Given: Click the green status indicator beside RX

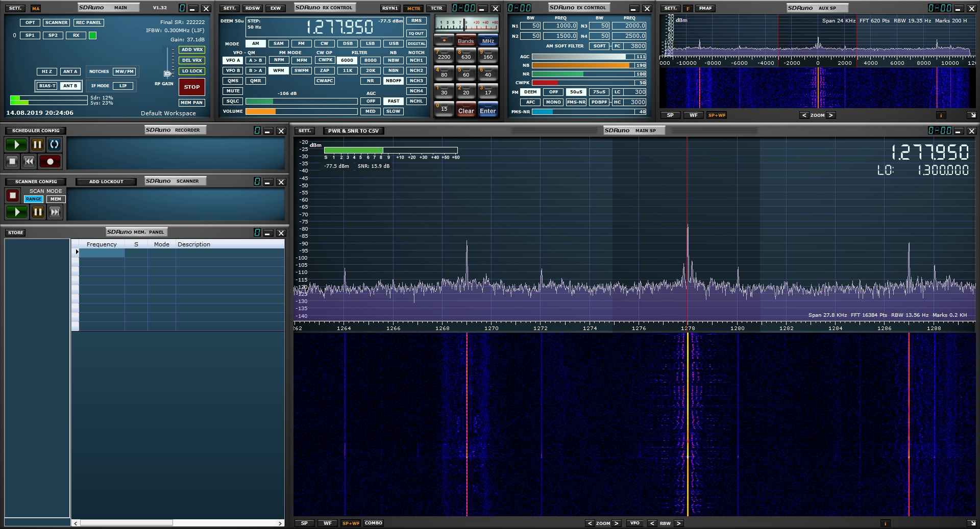Looking at the screenshot, I should 92,35.
